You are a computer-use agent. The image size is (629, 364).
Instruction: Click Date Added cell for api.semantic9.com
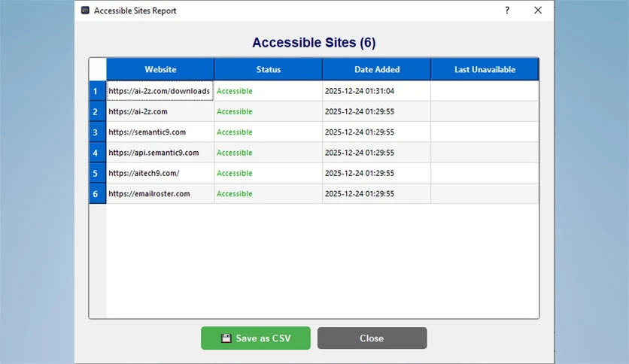pyautogui.click(x=377, y=153)
